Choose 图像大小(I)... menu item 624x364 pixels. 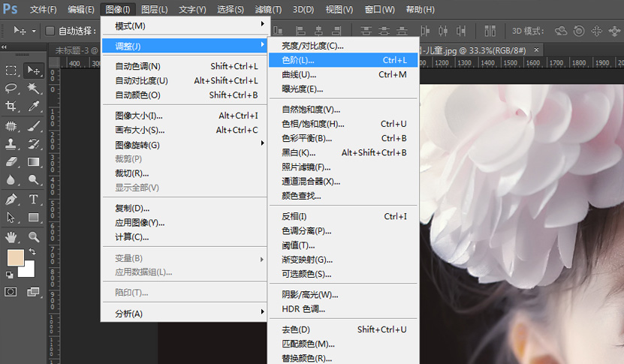point(185,116)
